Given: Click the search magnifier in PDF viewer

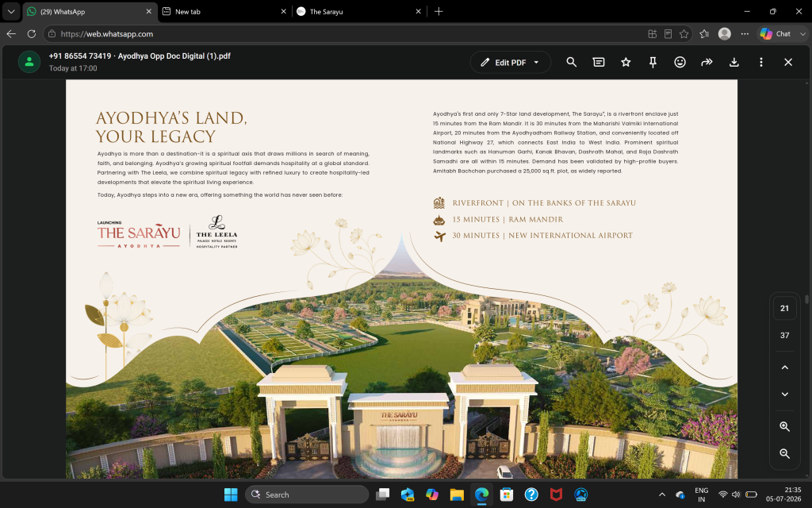Looking at the screenshot, I should pos(571,62).
